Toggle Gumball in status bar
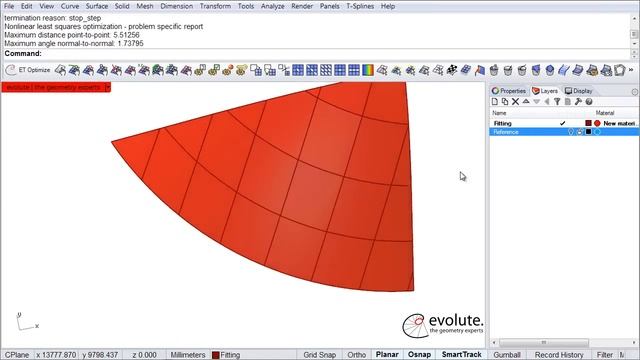The image size is (640, 360). click(507, 355)
